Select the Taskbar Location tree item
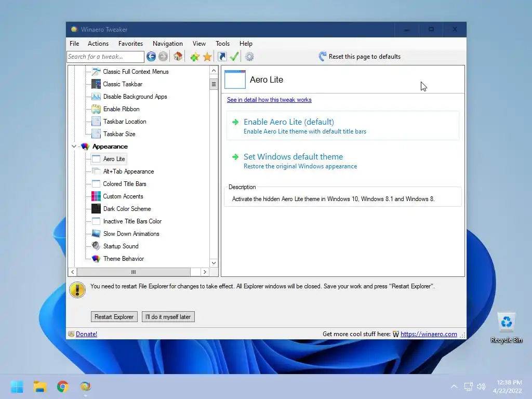 point(125,122)
